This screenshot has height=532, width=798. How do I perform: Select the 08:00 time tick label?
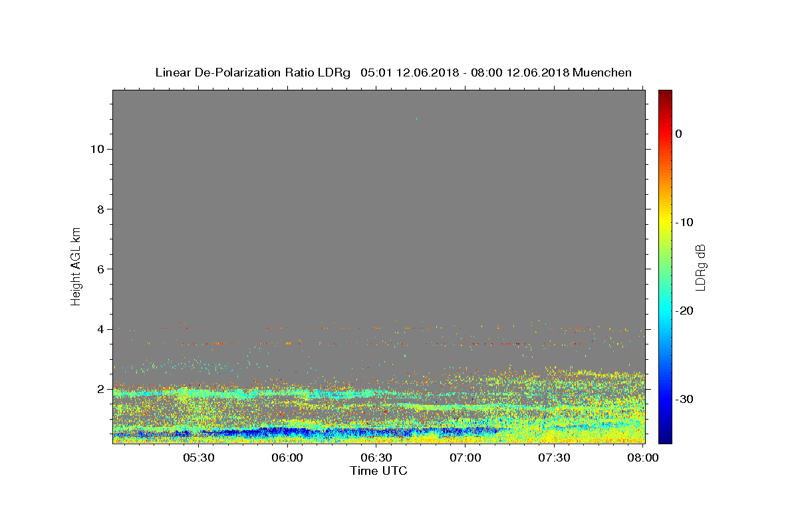643,458
